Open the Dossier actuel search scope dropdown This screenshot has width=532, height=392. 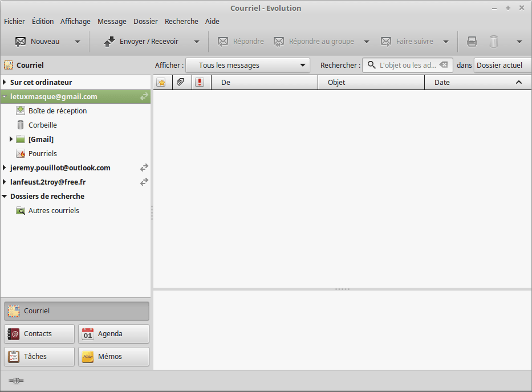(x=499, y=65)
